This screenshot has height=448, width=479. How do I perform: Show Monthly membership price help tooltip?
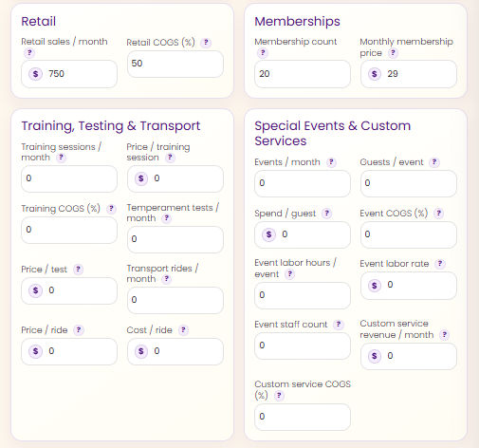point(393,53)
